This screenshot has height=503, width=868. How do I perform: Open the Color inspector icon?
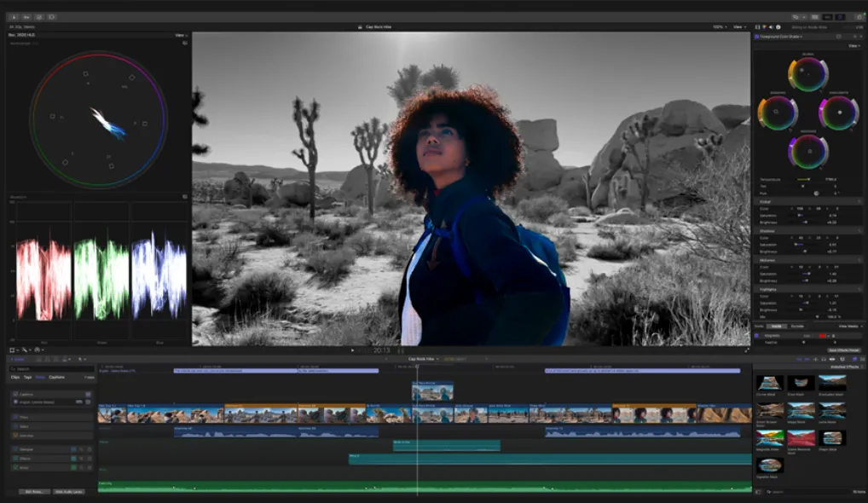click(765, 27)
